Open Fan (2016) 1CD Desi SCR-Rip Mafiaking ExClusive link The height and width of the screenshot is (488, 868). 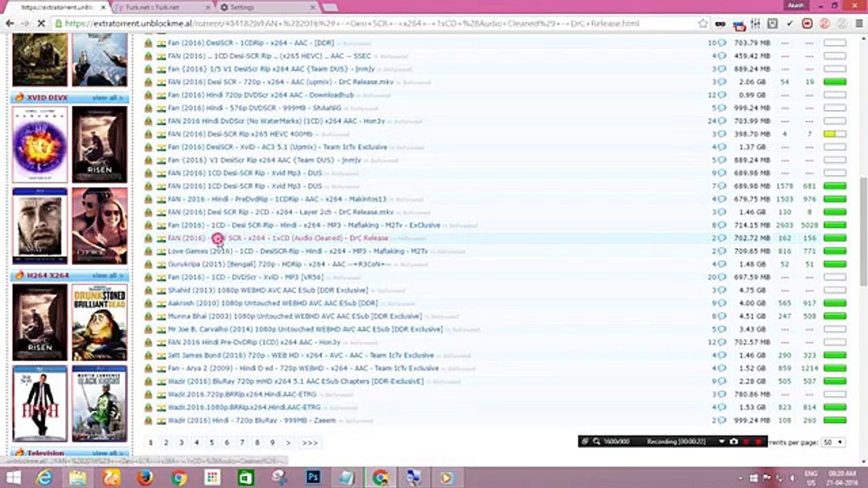304,225
